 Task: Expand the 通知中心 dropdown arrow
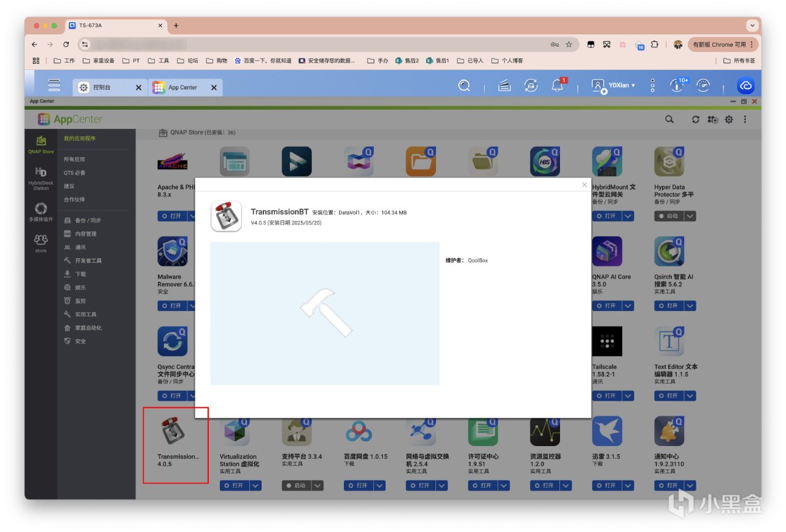(x=690, y=485)
